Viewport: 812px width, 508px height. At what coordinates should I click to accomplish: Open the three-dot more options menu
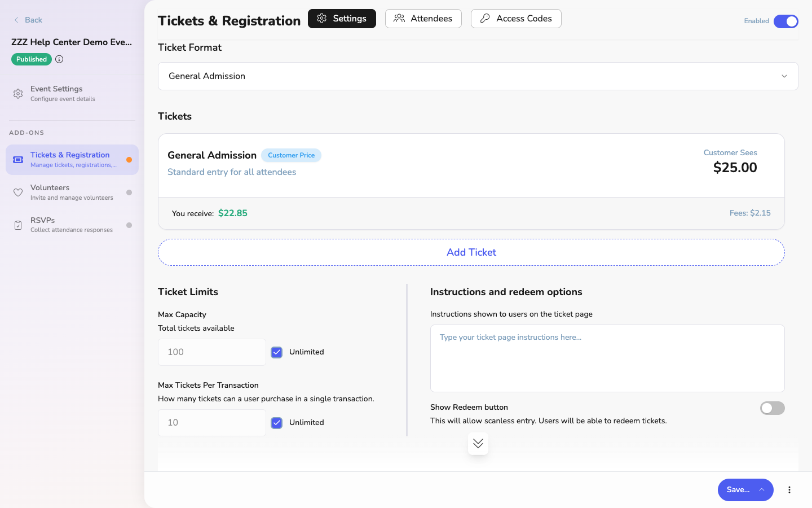tap(789, 490)
